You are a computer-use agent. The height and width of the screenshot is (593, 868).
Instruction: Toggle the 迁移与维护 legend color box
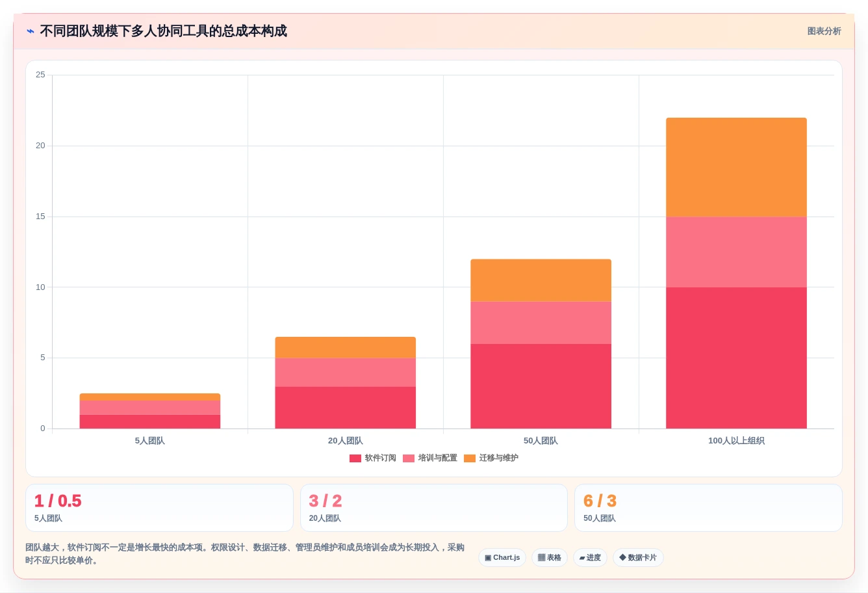[470, 458]
